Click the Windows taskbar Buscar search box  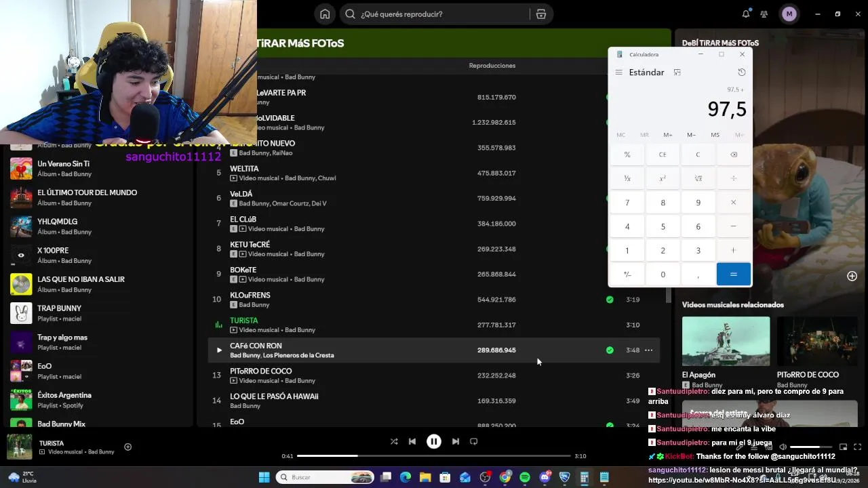pyautogui.click(x=325, y=477)
